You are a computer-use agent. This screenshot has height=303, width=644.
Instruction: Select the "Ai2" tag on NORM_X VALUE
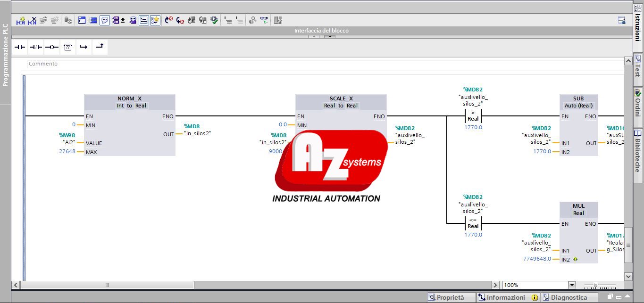[x=69, y=142]
